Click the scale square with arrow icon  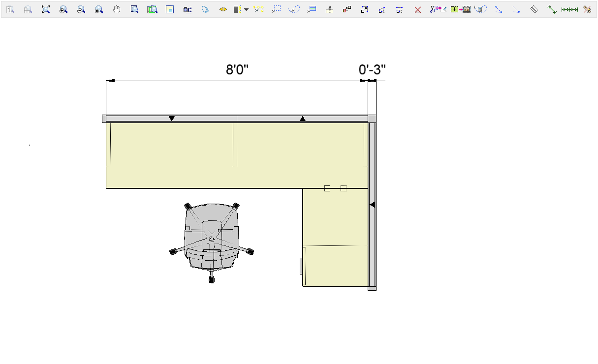click(x=365, y=9)
